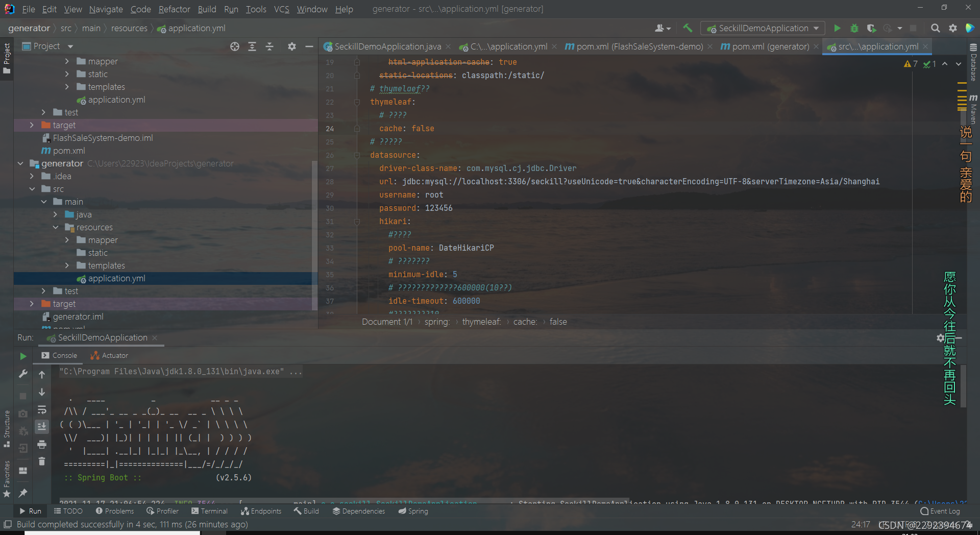980x535 pixels.
Task: Open Search Everywhere magnifier icon
Action: (x=935, y=28)
